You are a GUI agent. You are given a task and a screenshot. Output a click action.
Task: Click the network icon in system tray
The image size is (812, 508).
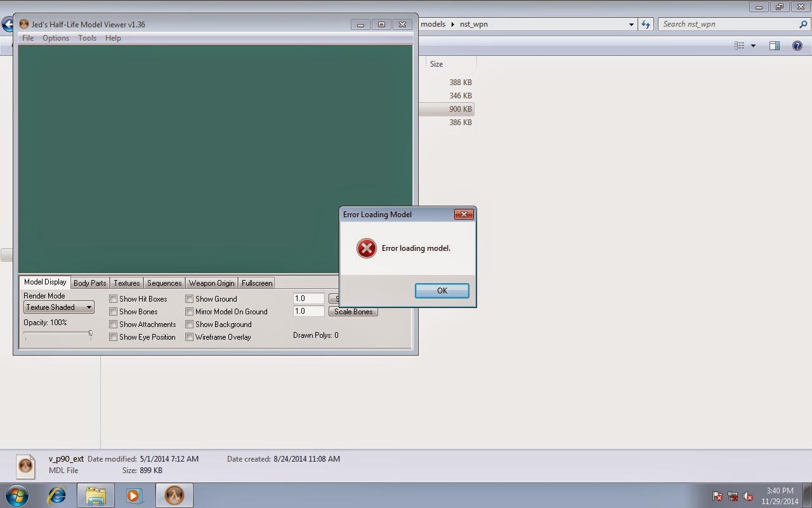click(733, 496)
